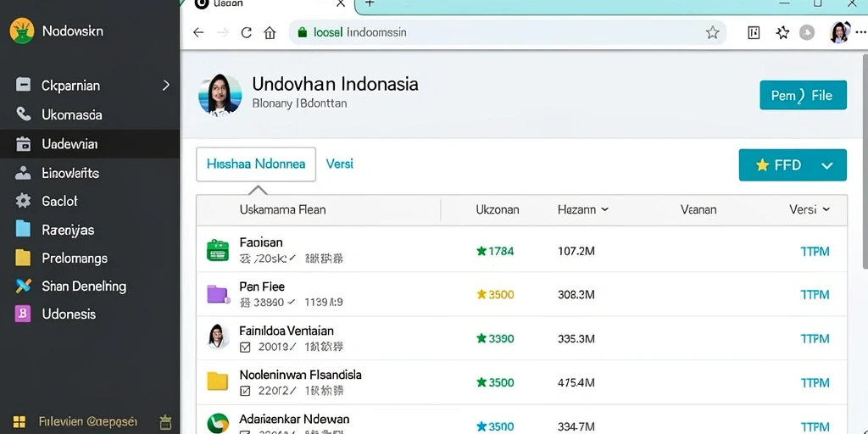Reload the browser page
This screenshot has width=868, height=434.
(247, 33)
